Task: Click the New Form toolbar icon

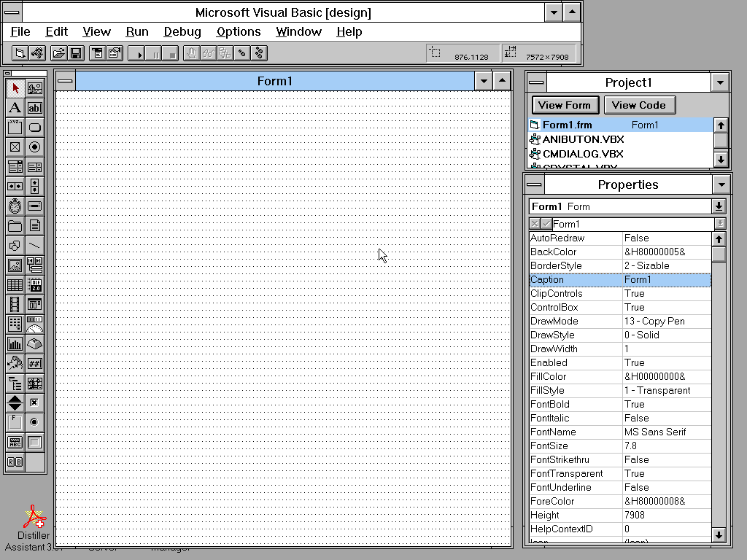Action: pos(20,52)
